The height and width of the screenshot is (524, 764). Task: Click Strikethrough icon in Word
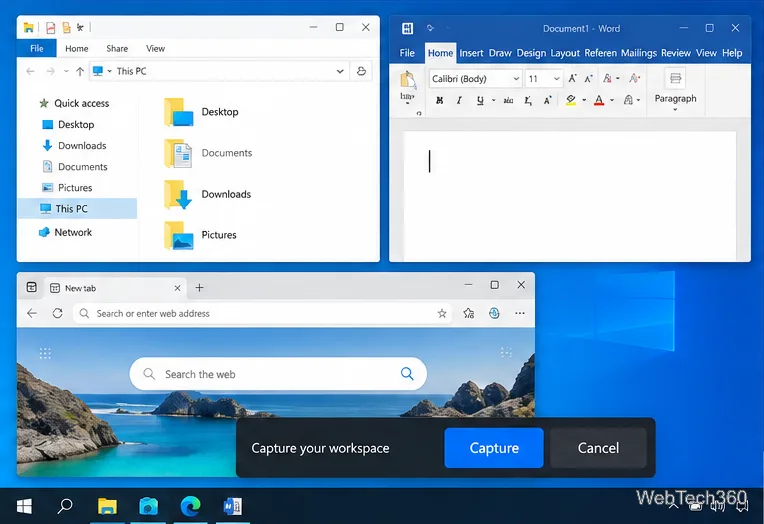click(x=508, y=100)
